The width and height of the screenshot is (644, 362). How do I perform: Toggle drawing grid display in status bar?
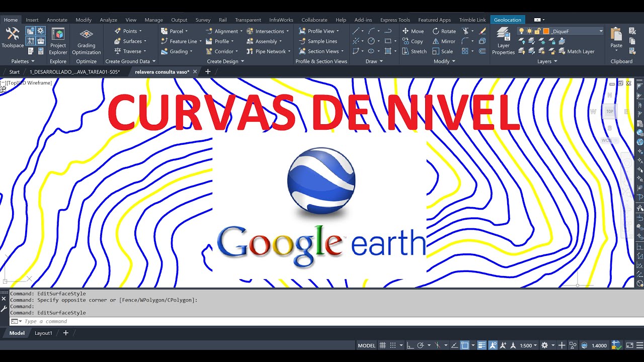click(x=382, y=345)
